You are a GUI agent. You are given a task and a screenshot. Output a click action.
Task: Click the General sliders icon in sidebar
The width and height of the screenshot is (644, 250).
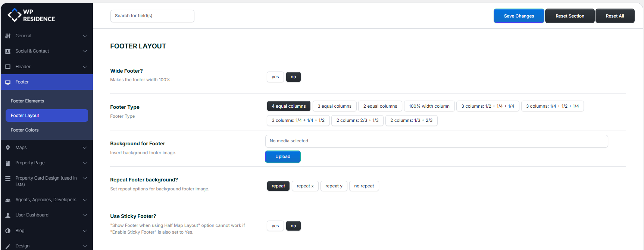click(x=8, y=36)
